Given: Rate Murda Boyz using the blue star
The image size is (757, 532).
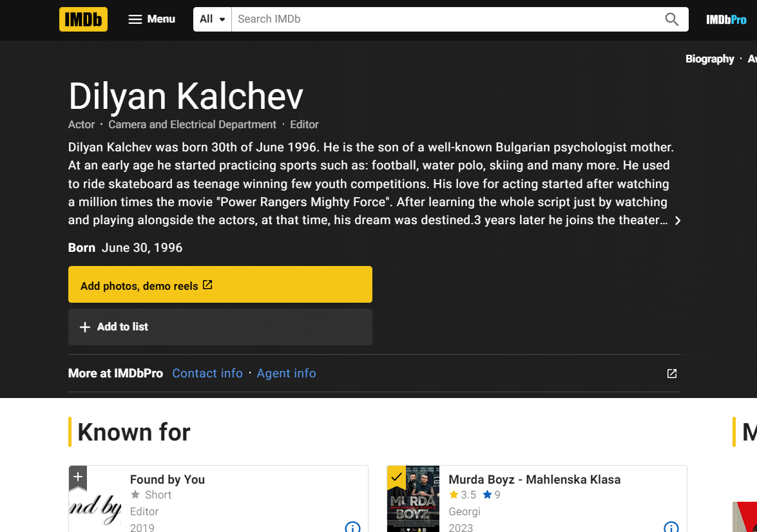Looking at the screenshot, I should coord(488,495).
